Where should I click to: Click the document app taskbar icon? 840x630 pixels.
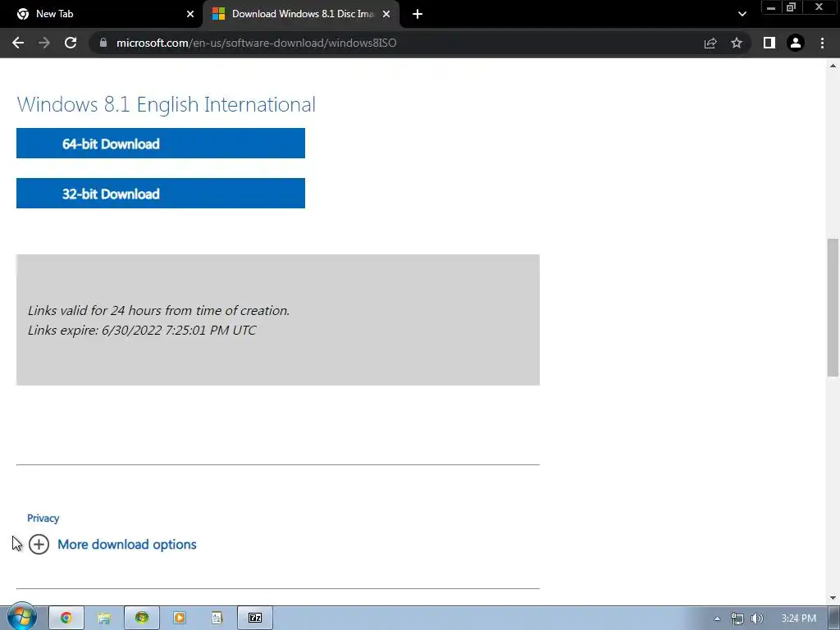pos(217,618)
